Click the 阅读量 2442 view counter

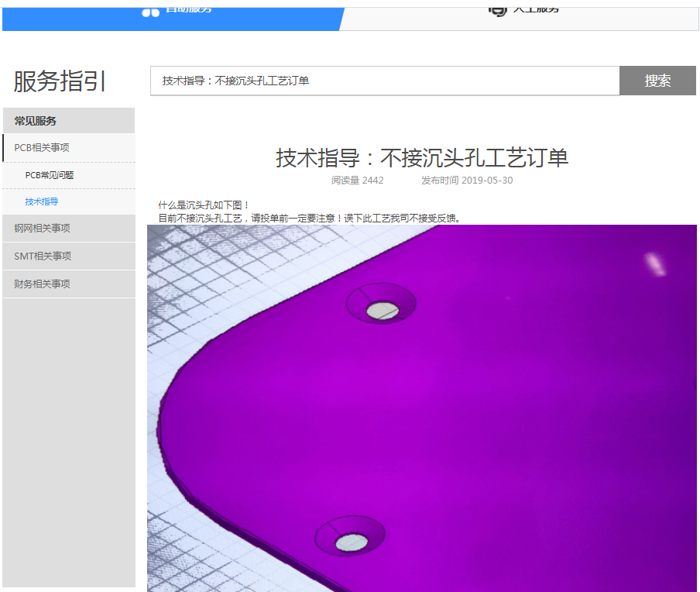pos(356,180)
